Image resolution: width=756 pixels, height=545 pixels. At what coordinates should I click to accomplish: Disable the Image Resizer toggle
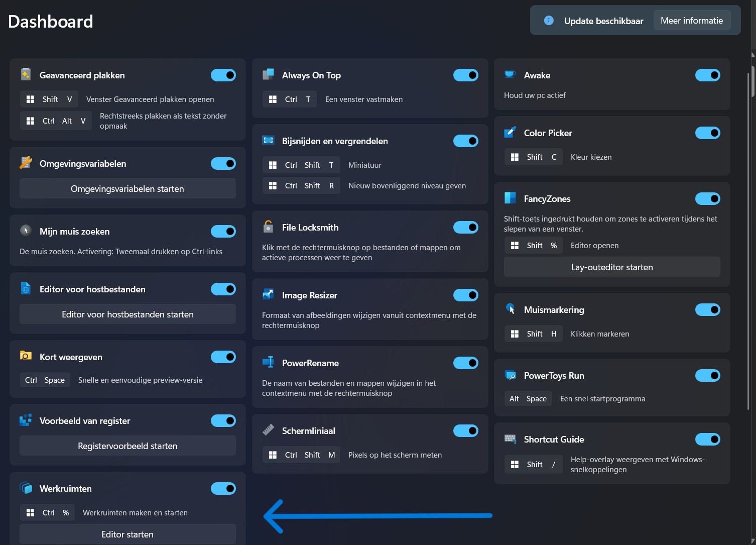(x=466, y=295)
